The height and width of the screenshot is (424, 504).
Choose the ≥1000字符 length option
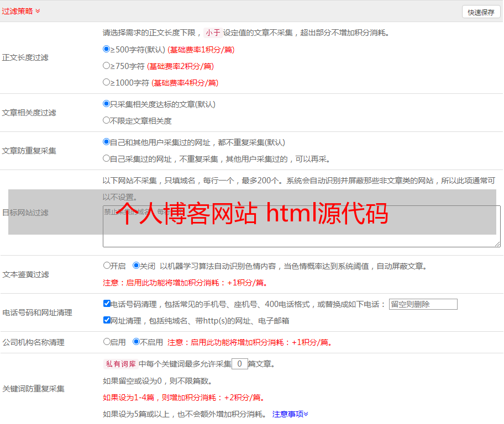coord(107,82)
